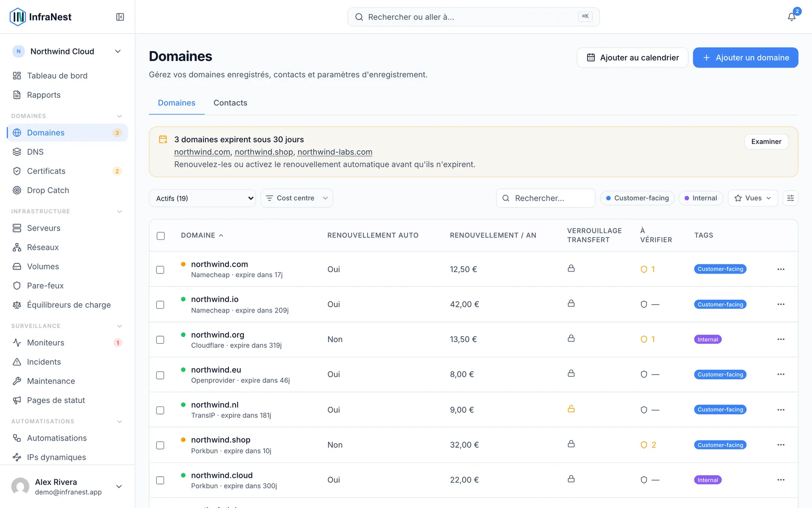Screen dimensions: 812x508
Task: Open row actions for northwind.org
Action: 781,339
